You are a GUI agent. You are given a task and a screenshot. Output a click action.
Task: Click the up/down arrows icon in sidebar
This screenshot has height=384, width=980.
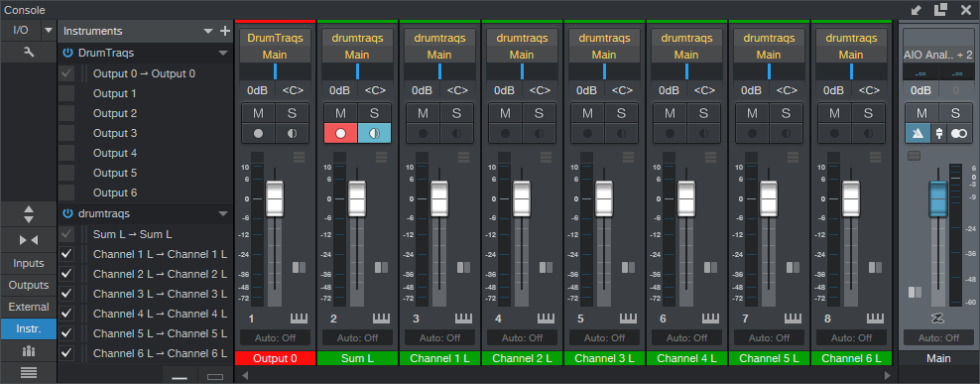click(28, 214)
